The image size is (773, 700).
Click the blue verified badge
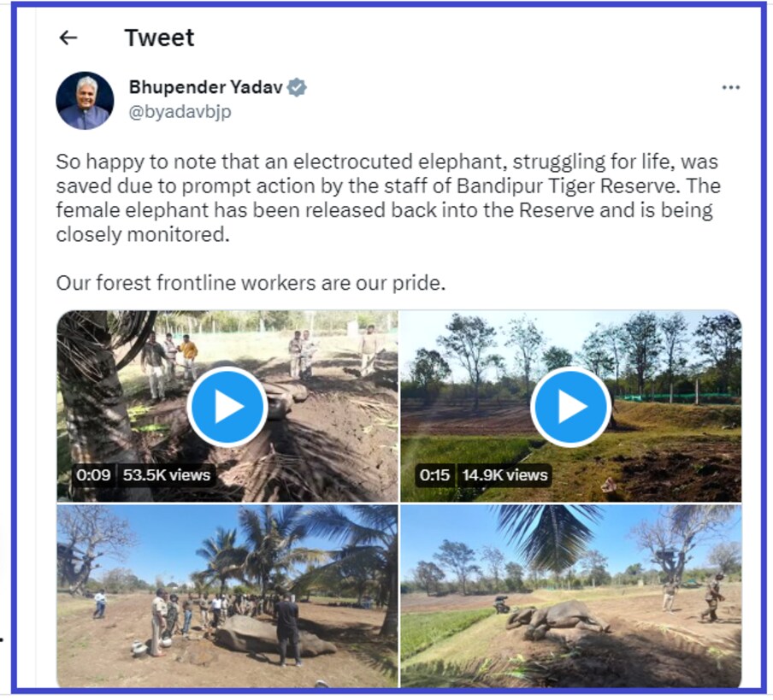pyautogui.click(x=297, y=88)
